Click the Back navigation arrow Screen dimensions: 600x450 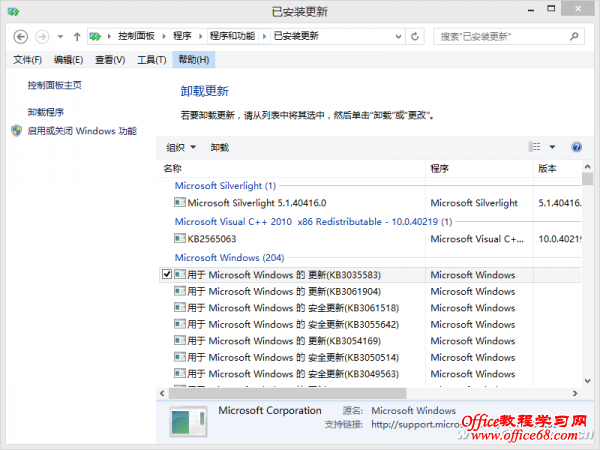tap(21, 37)
